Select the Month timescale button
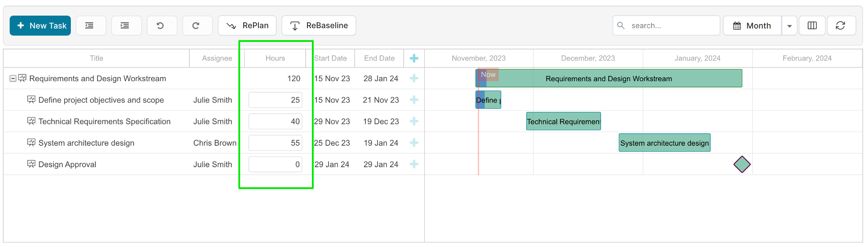Image resolution: width=868 pixels, height=247 pixels. [x=752, y=25]
